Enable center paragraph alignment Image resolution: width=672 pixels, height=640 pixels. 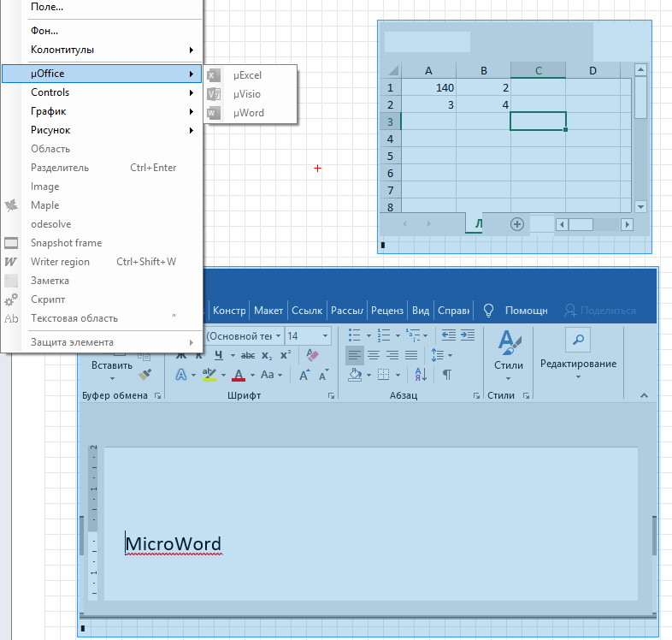pos(374,355)
